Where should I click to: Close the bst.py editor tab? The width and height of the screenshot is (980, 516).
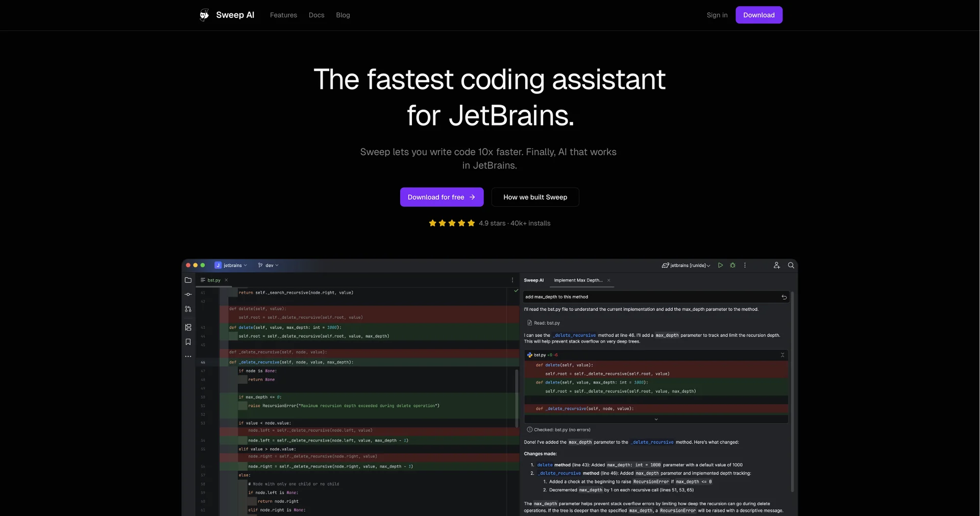pyautogui.click(x=226, y=280)
